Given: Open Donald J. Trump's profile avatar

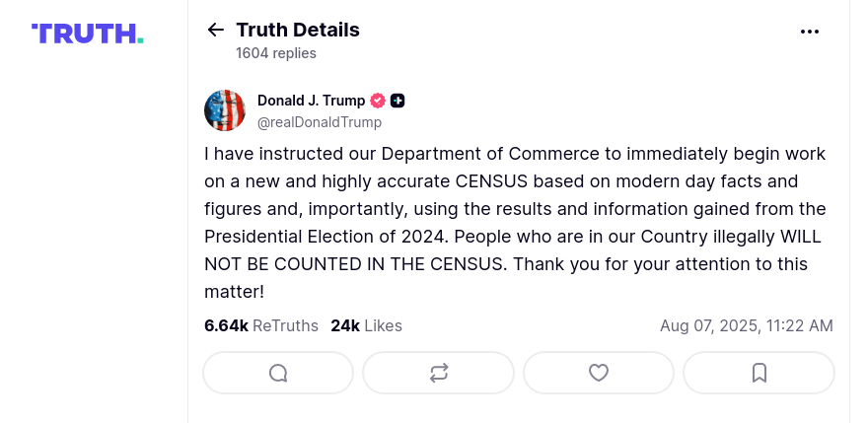Looking at the screenshot, I should pos(225,110).
